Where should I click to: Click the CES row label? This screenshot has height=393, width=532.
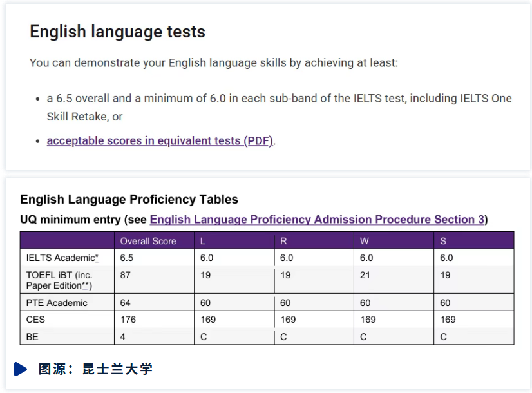35,320
